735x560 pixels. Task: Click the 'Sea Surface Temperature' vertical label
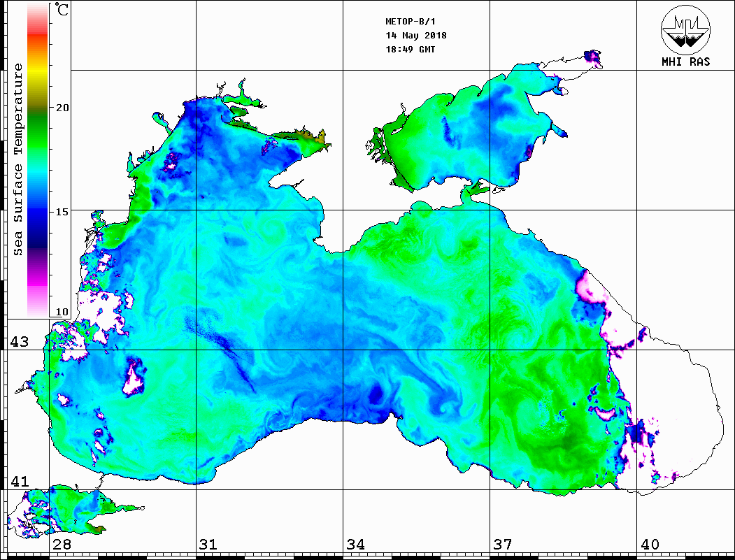(x=17, y=159)
